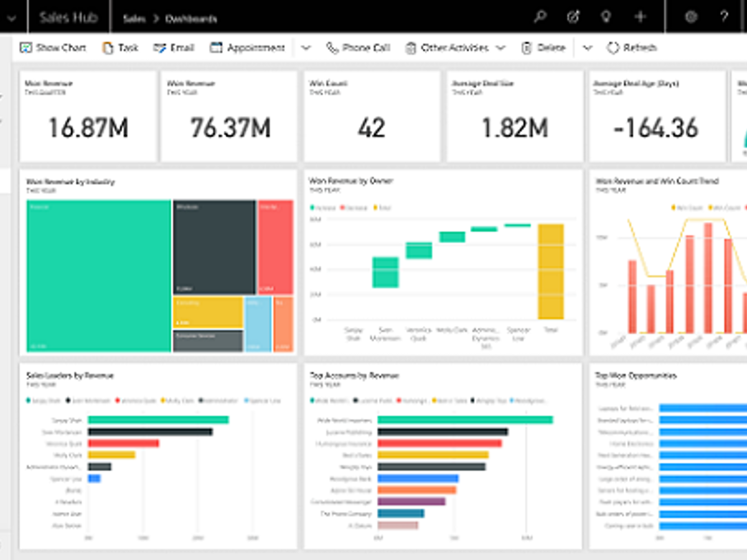Click the plus quick create icon
The width and height of the screenshot is (747, 560).
pyautogui.click(x=640, y=17)
